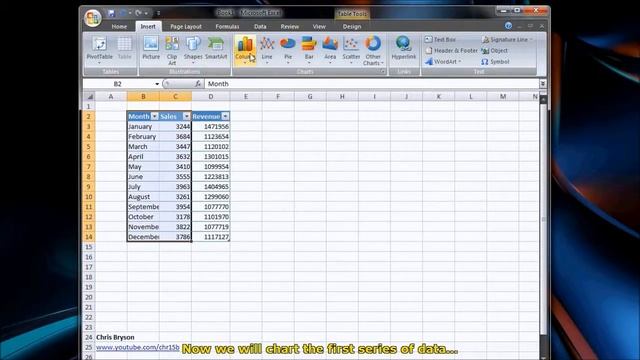This screenshot has width=640, height=360.
Task: Open the Column chart menu
Action: coord(245,50)
